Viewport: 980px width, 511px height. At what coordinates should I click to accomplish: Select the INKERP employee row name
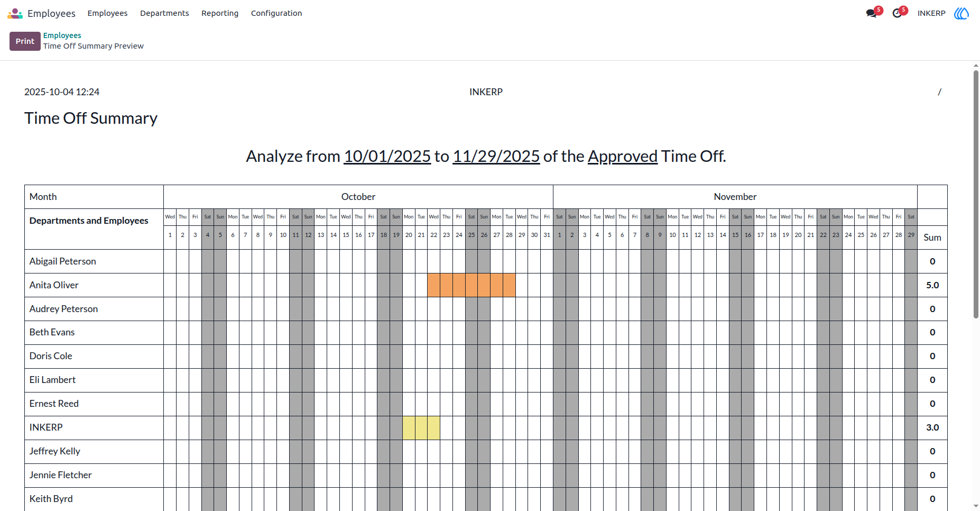pos(46,427)
